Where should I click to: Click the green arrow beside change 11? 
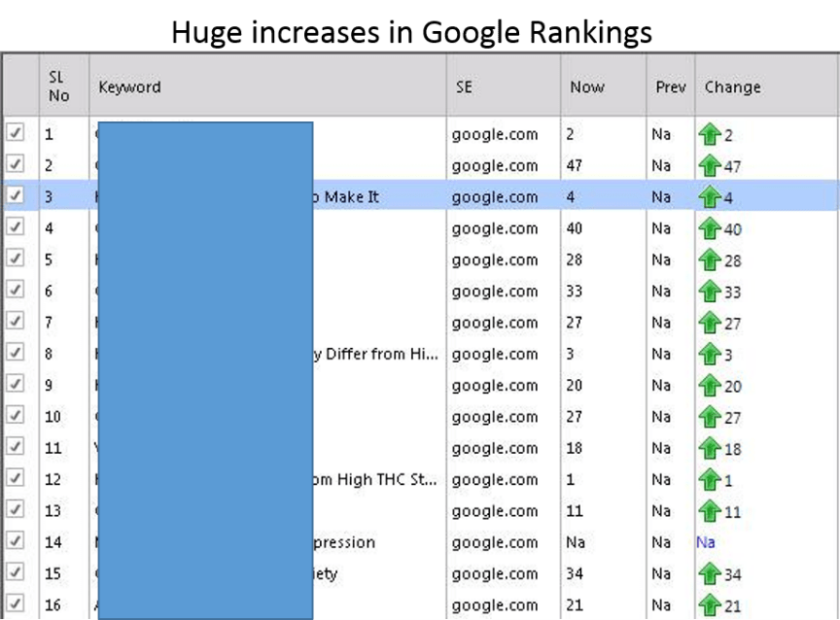tap(710, 511)
